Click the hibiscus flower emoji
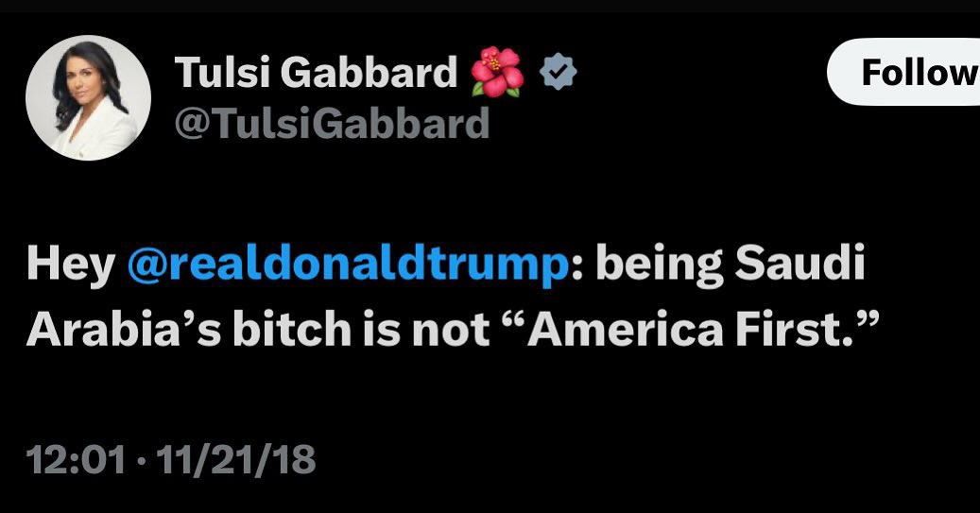Viewport: 980px width, 513px height. click(x=499, y=72)
